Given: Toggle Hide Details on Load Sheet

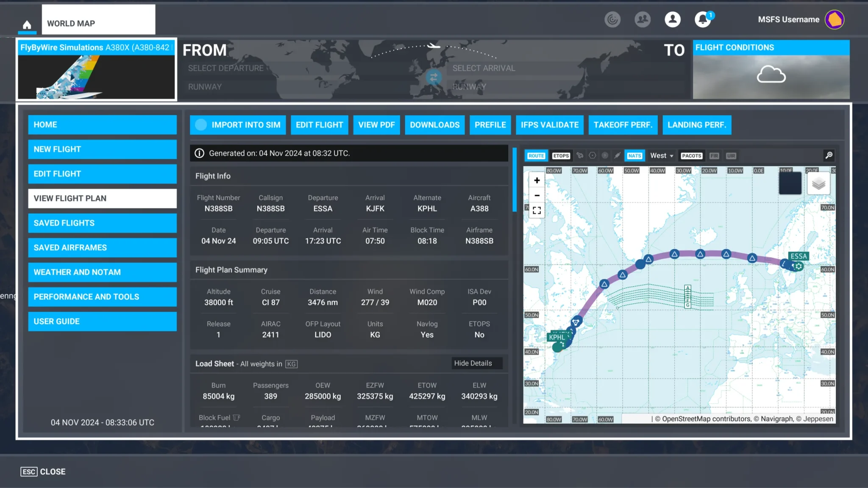Looking at the screenshot, I should coord(473,363).
